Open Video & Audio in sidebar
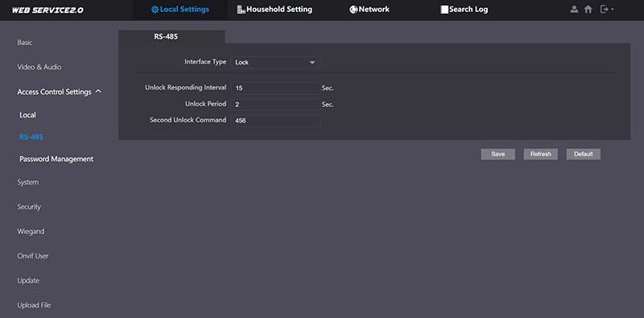Viewport: 644px width, 318px height. click(39, 67)
